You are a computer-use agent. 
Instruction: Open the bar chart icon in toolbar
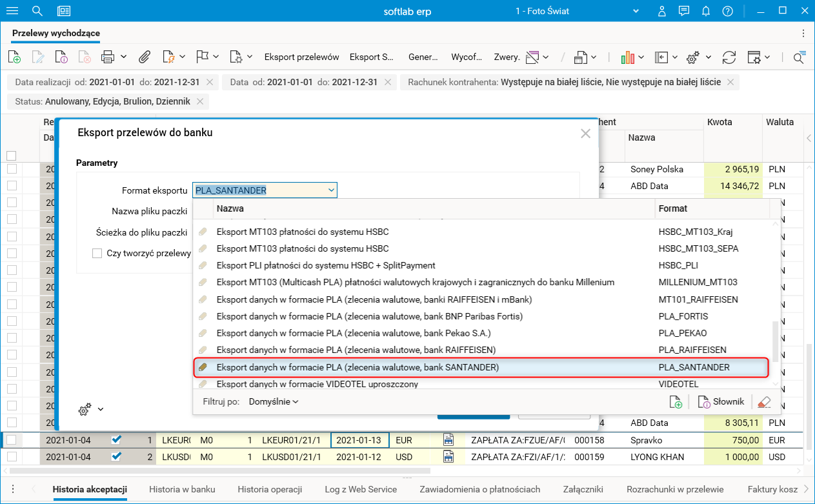pyautogui.click(x=628, y=57)
